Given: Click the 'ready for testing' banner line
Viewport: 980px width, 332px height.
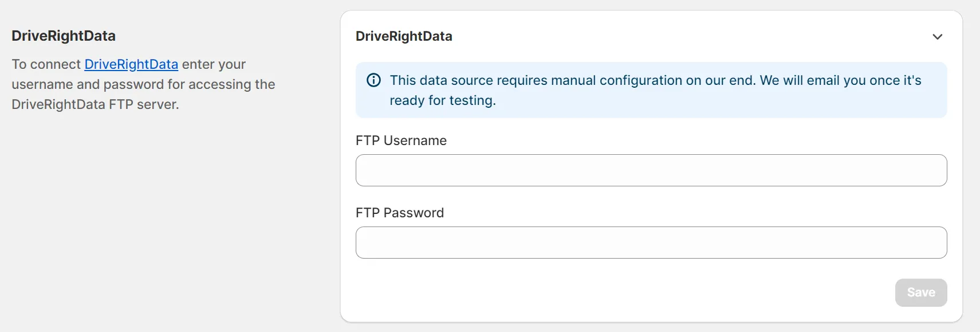Looking at the screenshot, I should pos(443,100).
